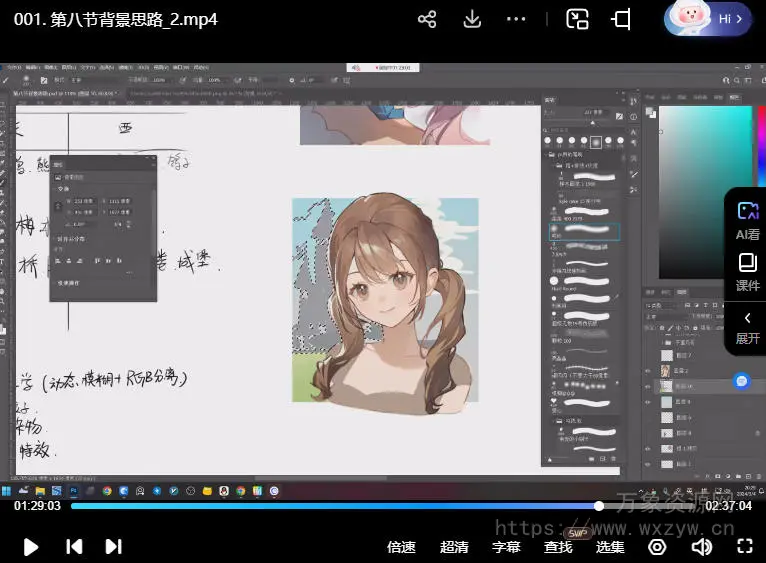Viewport: 766px width, 563px height.
Task: Open the 超清 video quality menu
Action: click(x=454, y=547)
